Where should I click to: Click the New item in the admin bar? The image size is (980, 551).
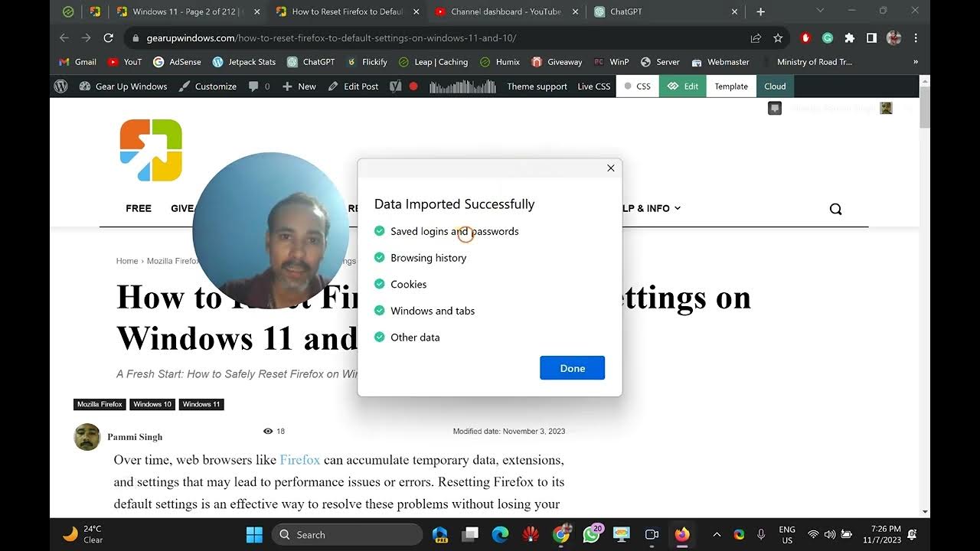[x=299, y=86]
